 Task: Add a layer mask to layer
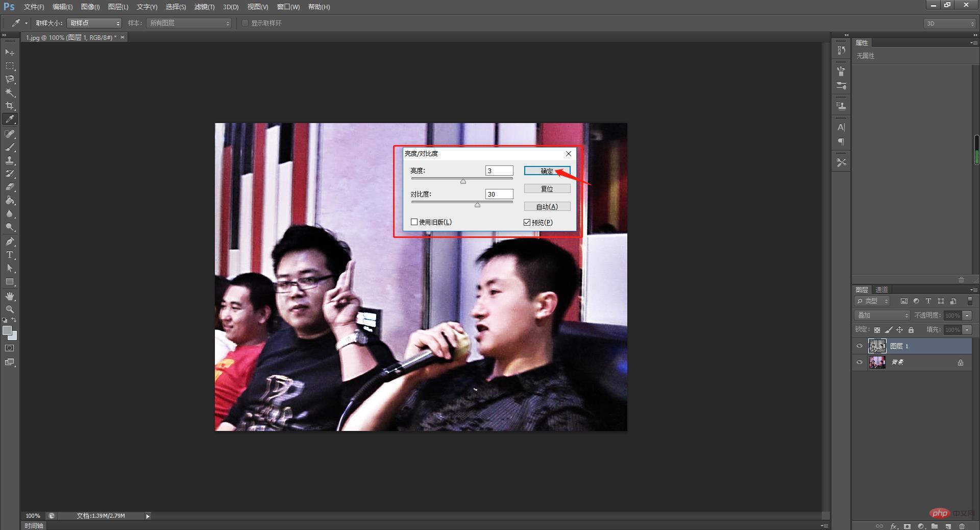click(x=907, y=526)
